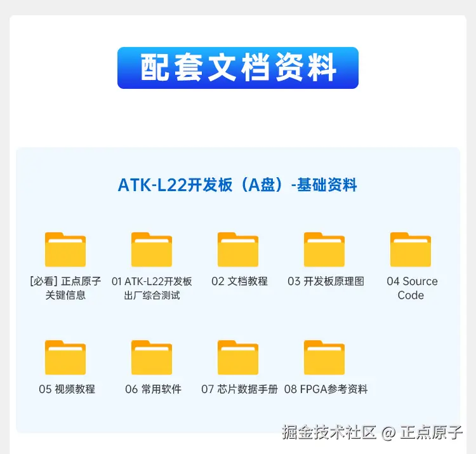Select the label text 08 FPGA参考资料
The image size is (476, 454).
(x=326, y=389)
